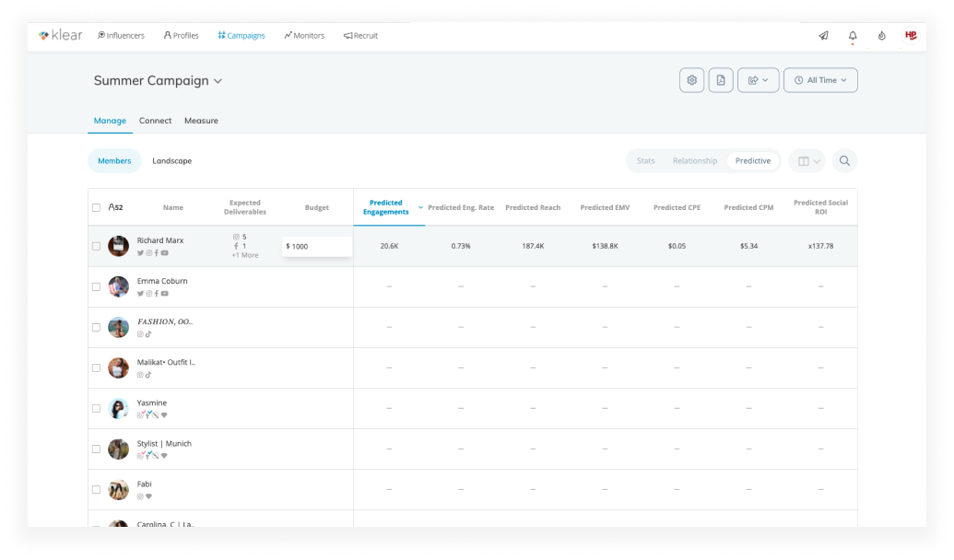Open campaign settings gear

click(692, 80)
